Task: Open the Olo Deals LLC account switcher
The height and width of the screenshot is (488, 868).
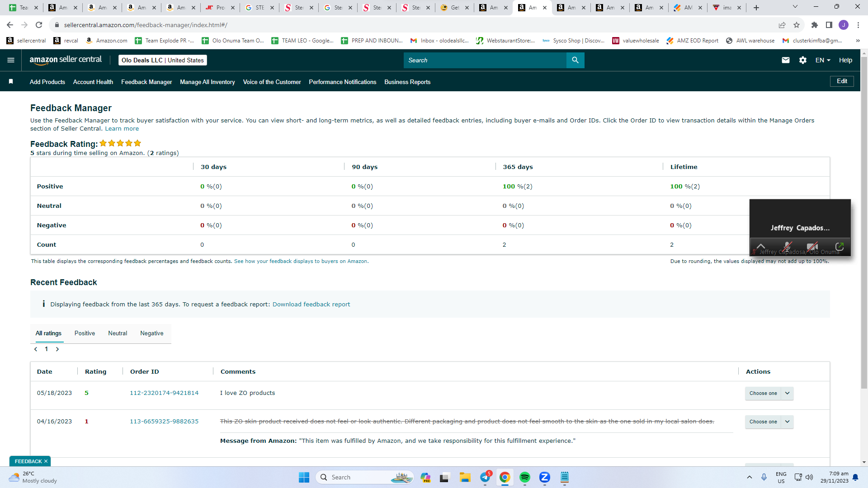Action: point(163,60)
